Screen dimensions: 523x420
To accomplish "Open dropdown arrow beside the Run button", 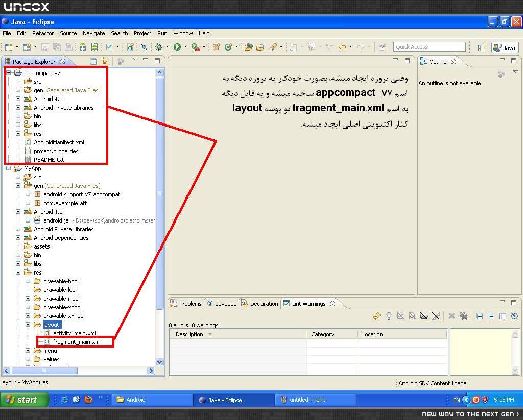I will [x=185, y=47].
